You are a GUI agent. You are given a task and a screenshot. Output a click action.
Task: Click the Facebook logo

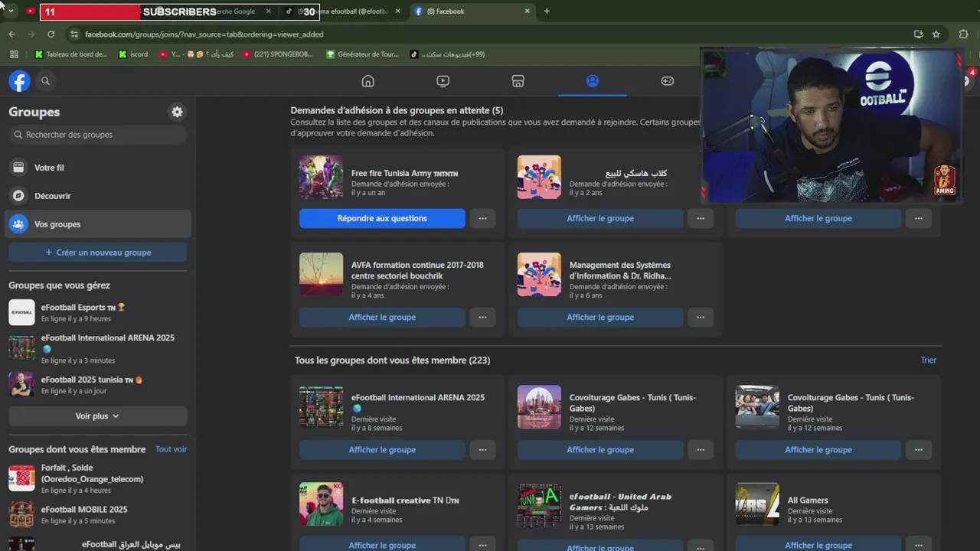(19, 81)
